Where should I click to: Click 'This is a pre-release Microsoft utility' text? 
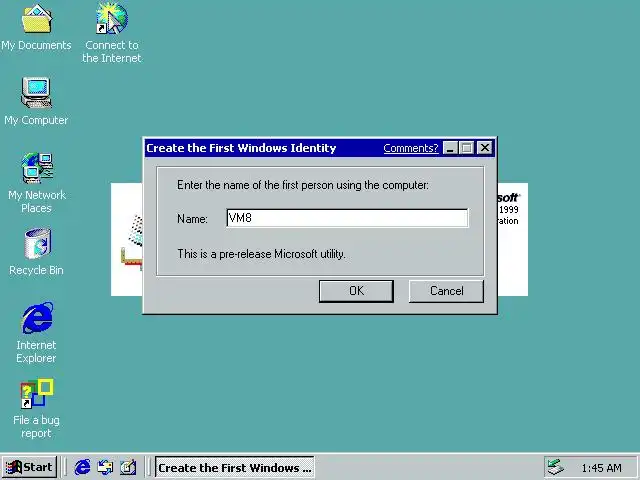[261, 254]
